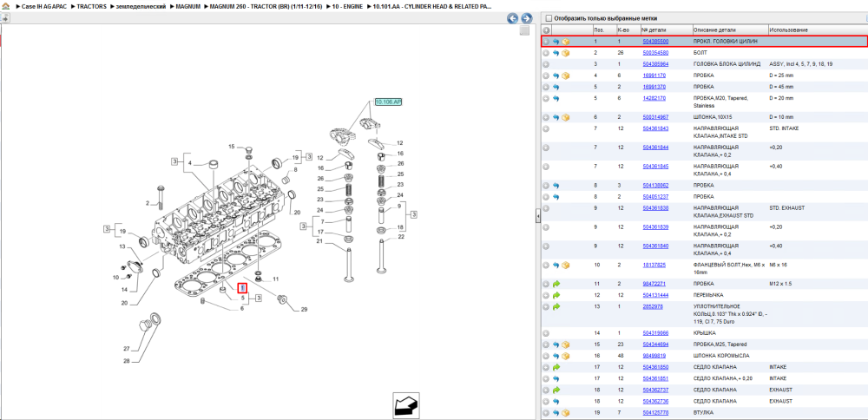Select callout number 1 in the diagram
868x420 pixels.
coord(242,288)
